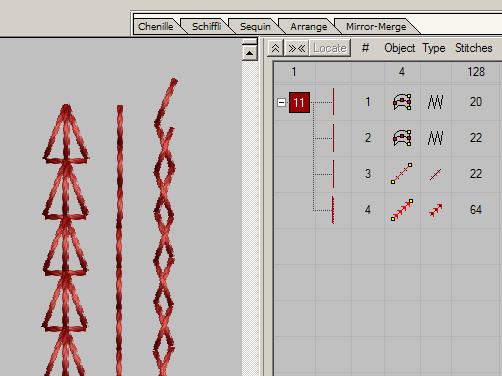Click the double up-arrow collapse button

pyautogui.click(x=275, y=48)
